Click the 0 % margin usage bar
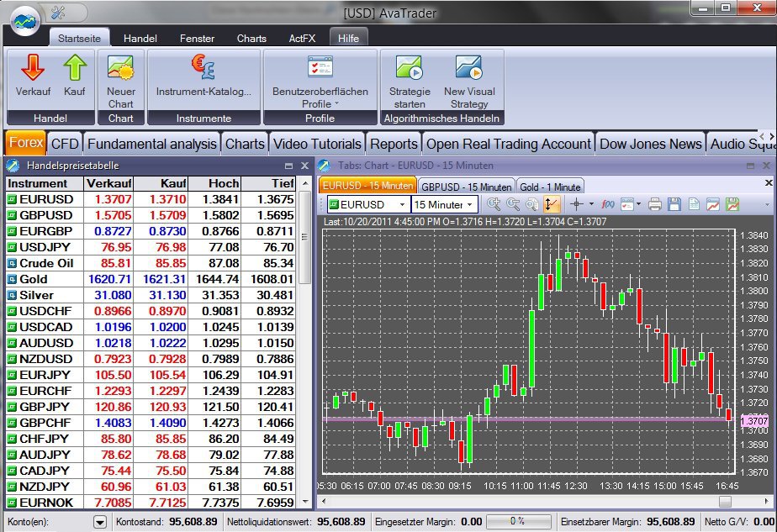This screenshot has height=532, width=777. point(519,522)
